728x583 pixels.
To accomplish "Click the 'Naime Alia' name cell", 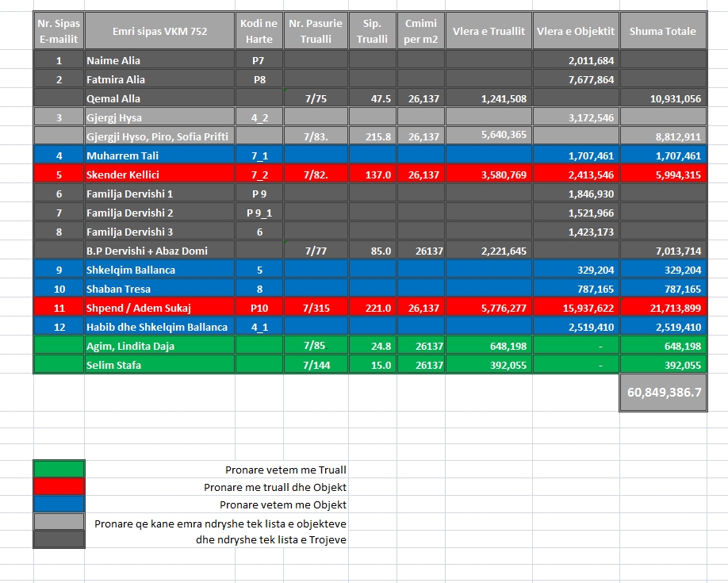I will coord(159,60).
